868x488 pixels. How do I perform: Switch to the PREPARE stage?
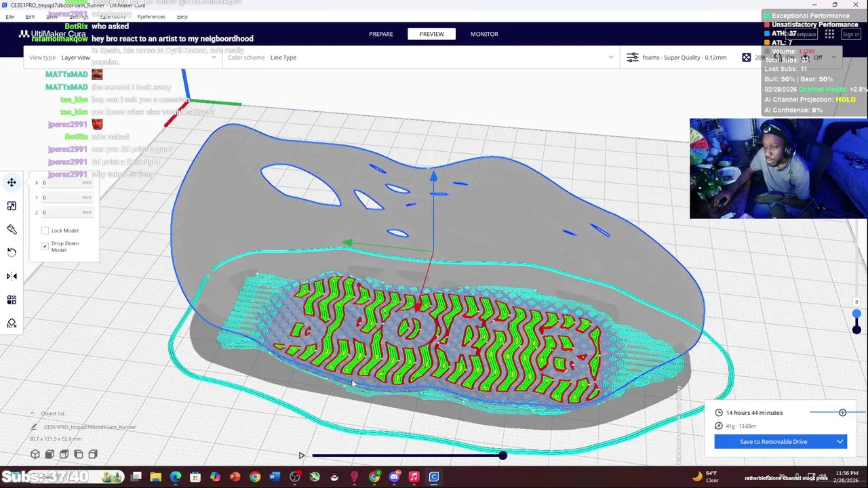coord(381,34)
